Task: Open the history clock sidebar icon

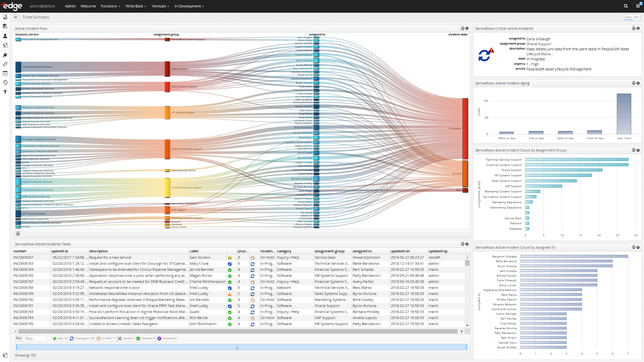Action: point(5,82)
